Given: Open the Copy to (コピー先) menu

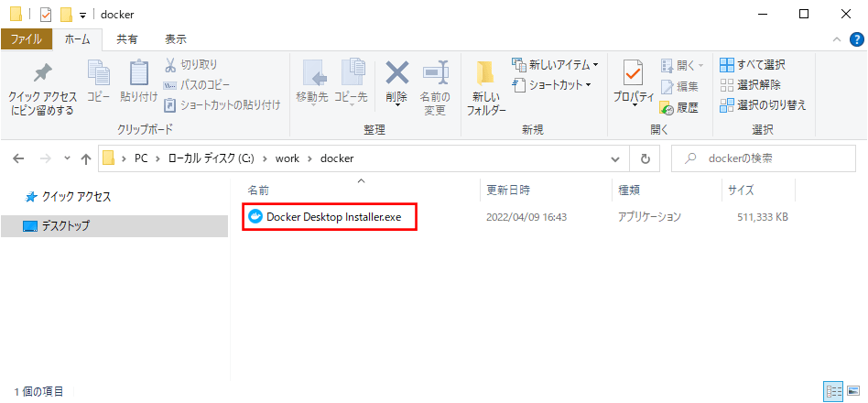Looking at the screenshot, I should pos(352,82).
